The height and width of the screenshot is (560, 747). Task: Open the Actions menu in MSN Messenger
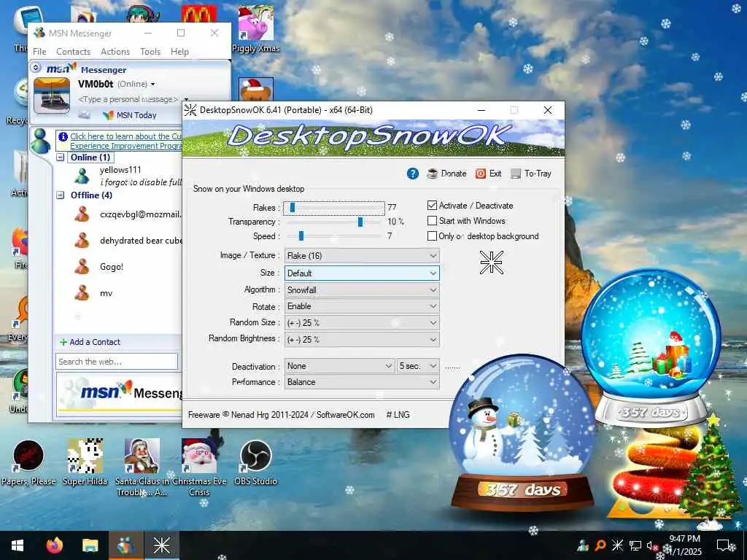pos(115,52)
